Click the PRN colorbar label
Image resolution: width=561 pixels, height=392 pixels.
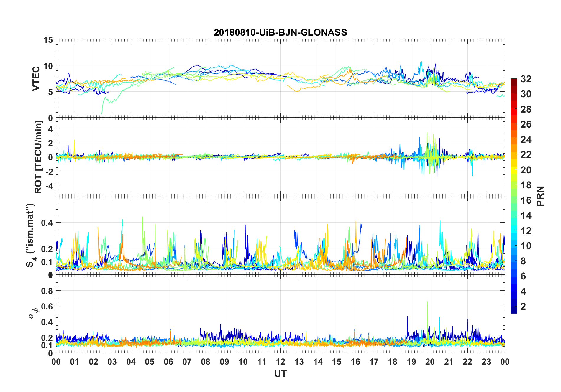coord(540,196)
